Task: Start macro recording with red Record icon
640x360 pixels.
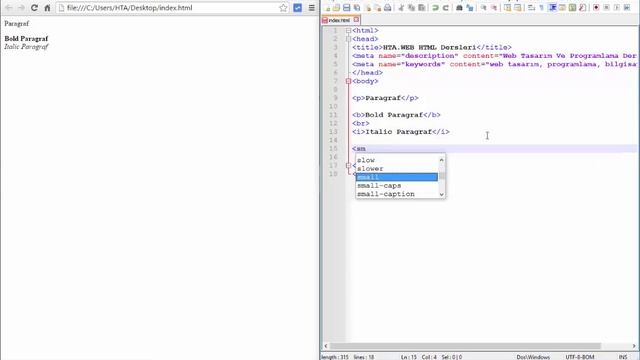Action: tap(596, 8)
